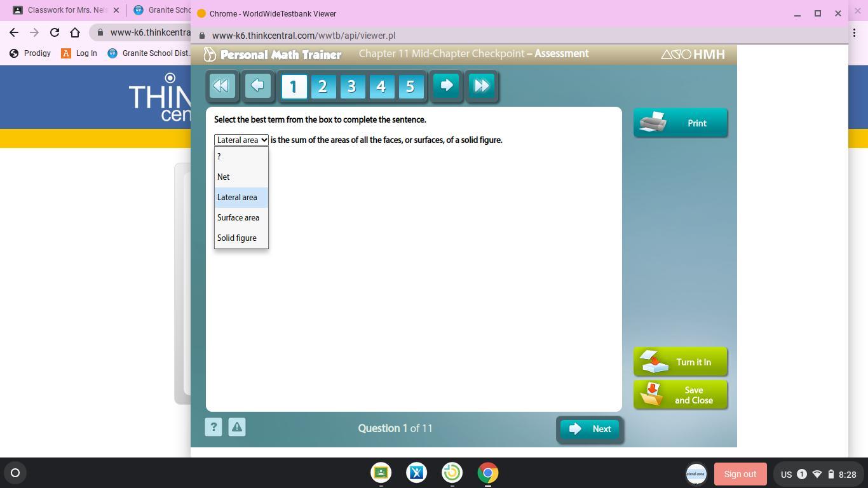The image size is (868, 488).
Task: Reload the background browser page
Action: [55, 32]
